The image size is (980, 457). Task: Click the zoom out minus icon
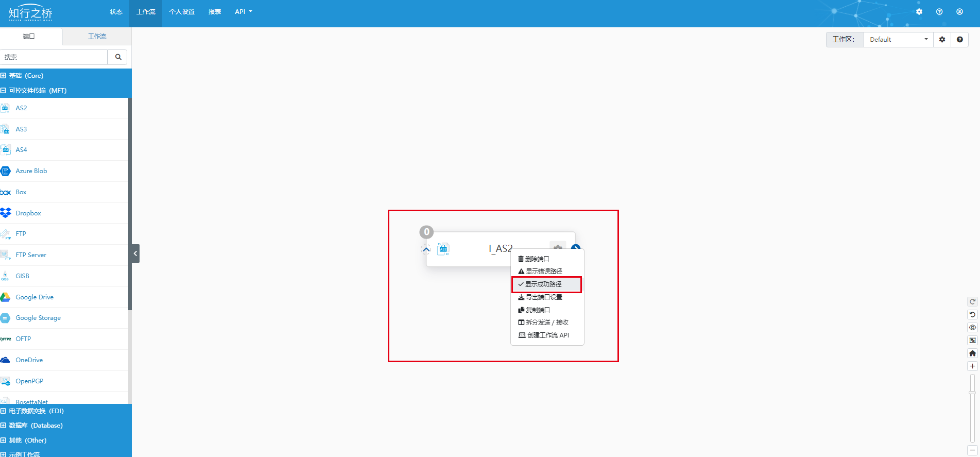[x=972, y=450]
